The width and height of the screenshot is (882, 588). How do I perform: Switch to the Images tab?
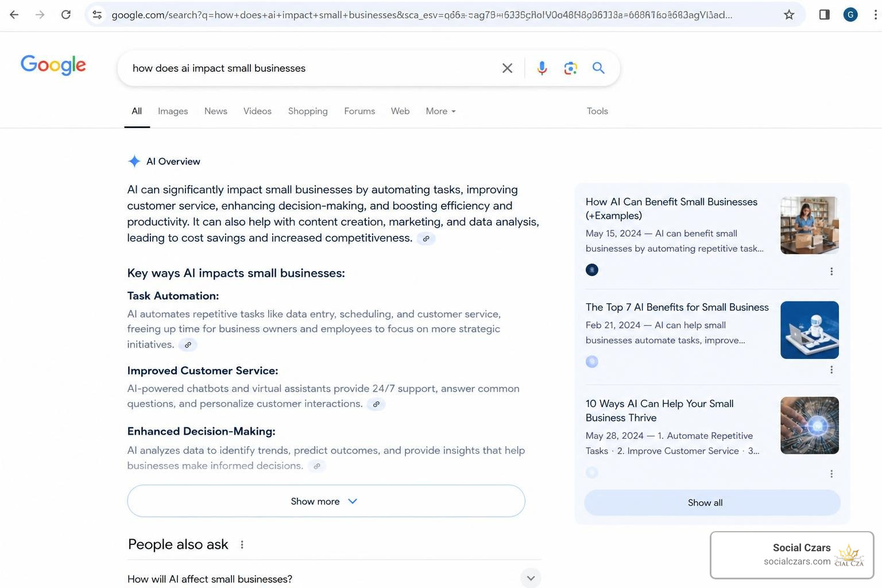click(173, 111)
